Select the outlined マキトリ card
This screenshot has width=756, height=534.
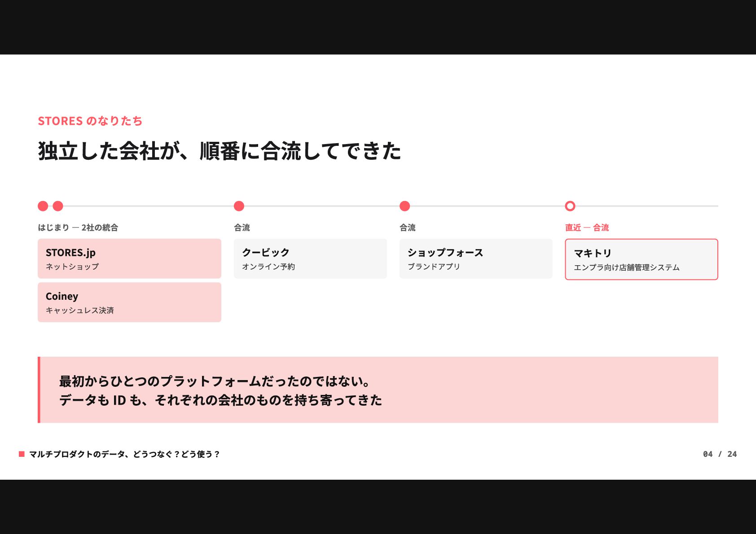click(x=642, y=259)
